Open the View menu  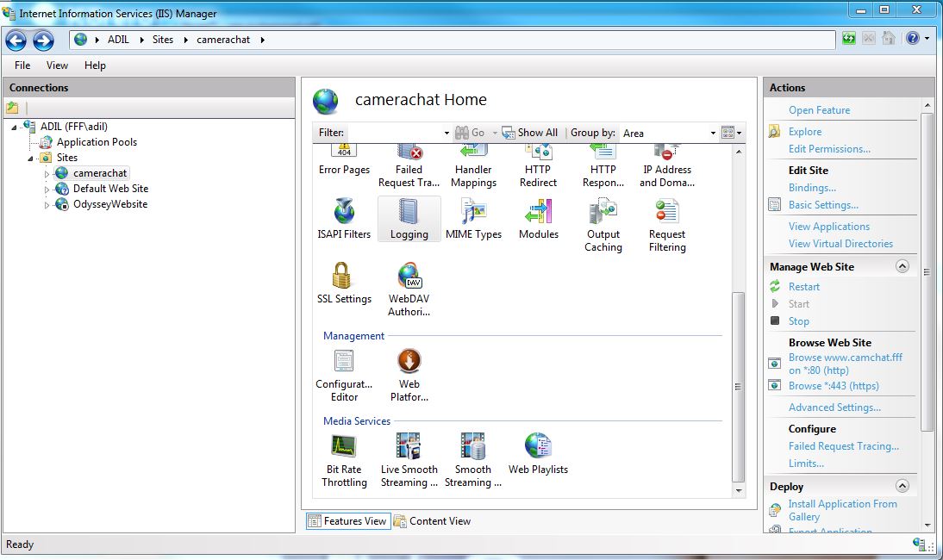pos(57,65)
